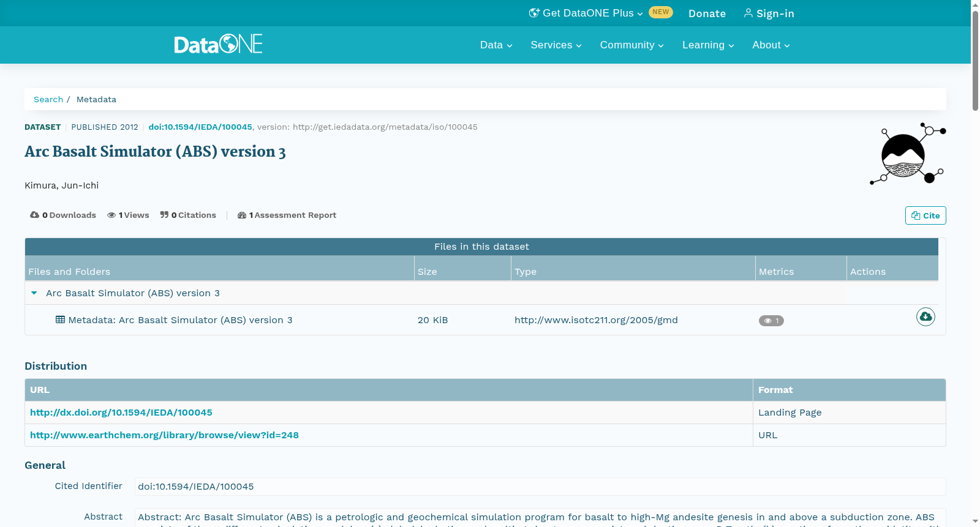Click the views eye badge in the Metrics column
980x527 pixels.
(x=771, y=321)
